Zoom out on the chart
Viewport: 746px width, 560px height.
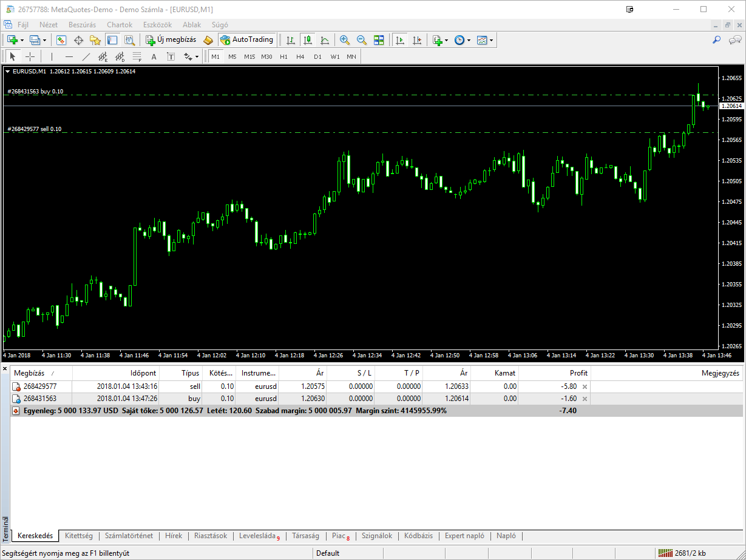point(362,40)
